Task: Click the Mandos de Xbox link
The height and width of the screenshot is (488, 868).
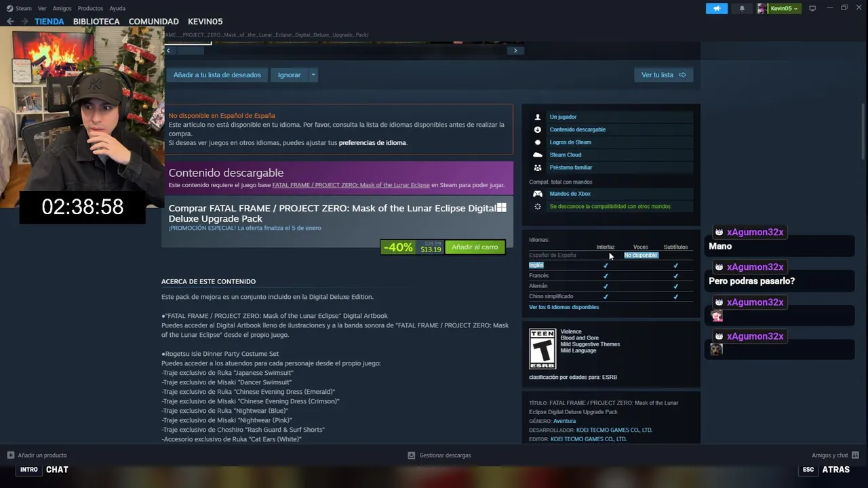Action: (x=570, y=194)
